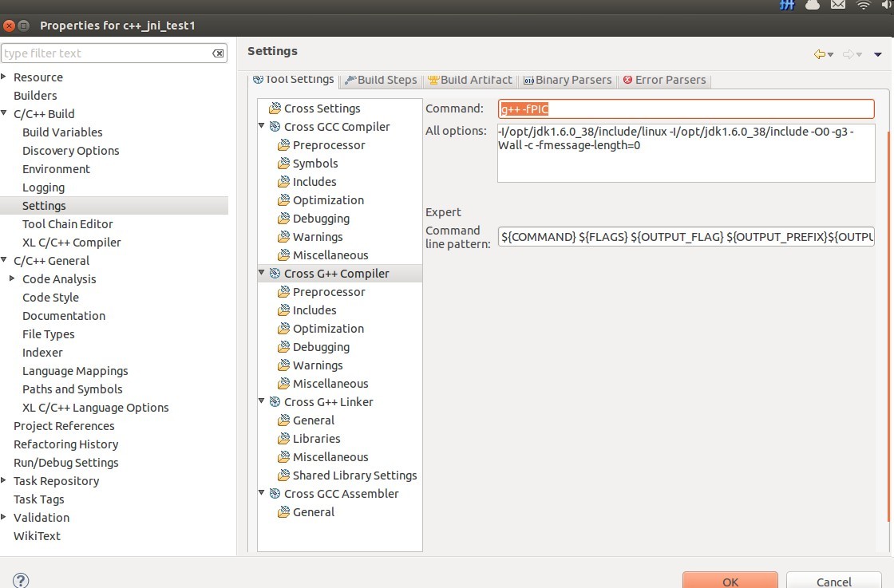This screenshot has height=588, width=894.
Task: Open the view menu dropdown triangle
Action: tap(878, 54)
